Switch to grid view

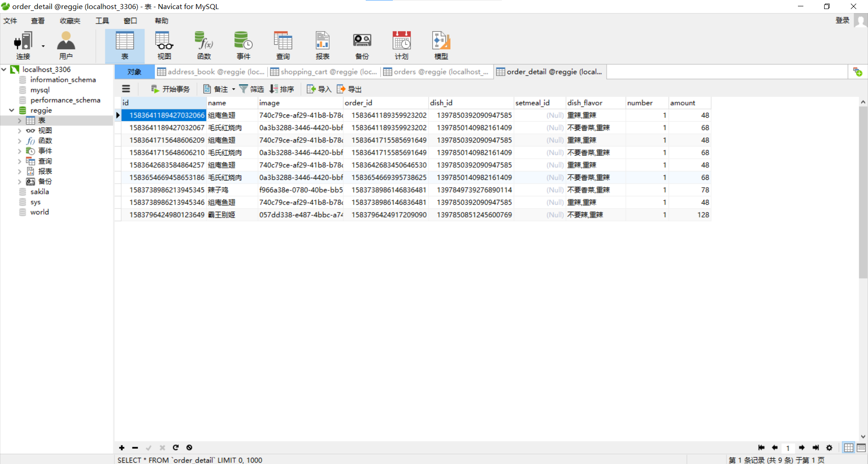849,448
